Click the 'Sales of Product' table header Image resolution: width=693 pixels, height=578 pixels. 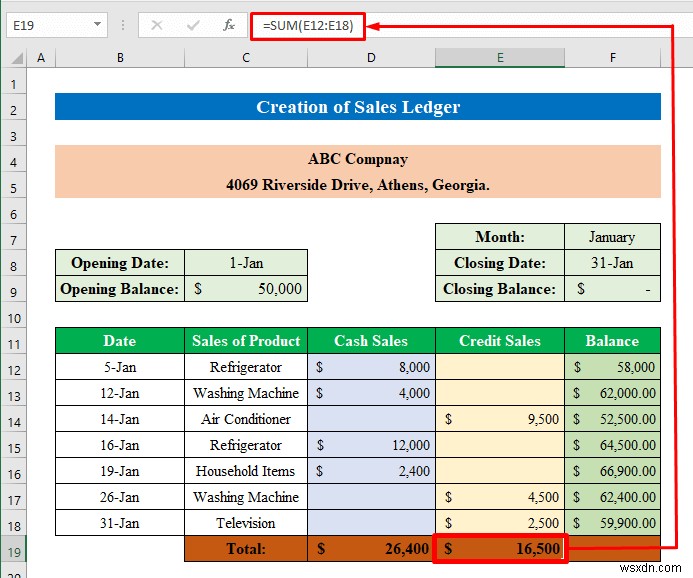pyautogui.click(x=246, y=341)
